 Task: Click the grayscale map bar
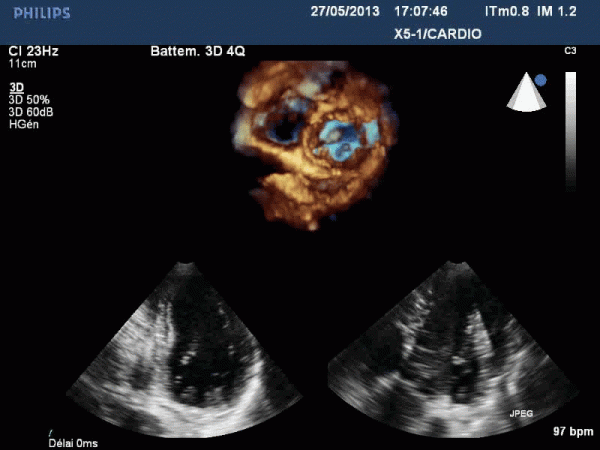coord(571,131)
